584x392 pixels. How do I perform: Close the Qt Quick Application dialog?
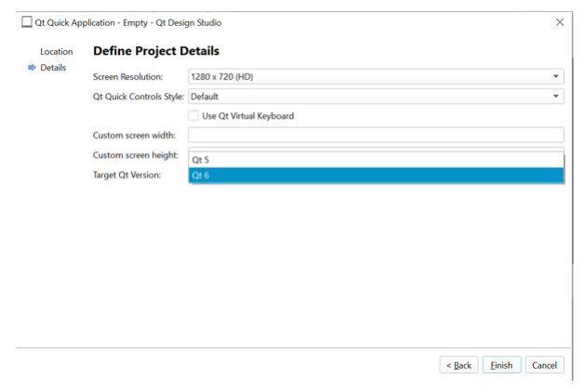click(560, 22)
